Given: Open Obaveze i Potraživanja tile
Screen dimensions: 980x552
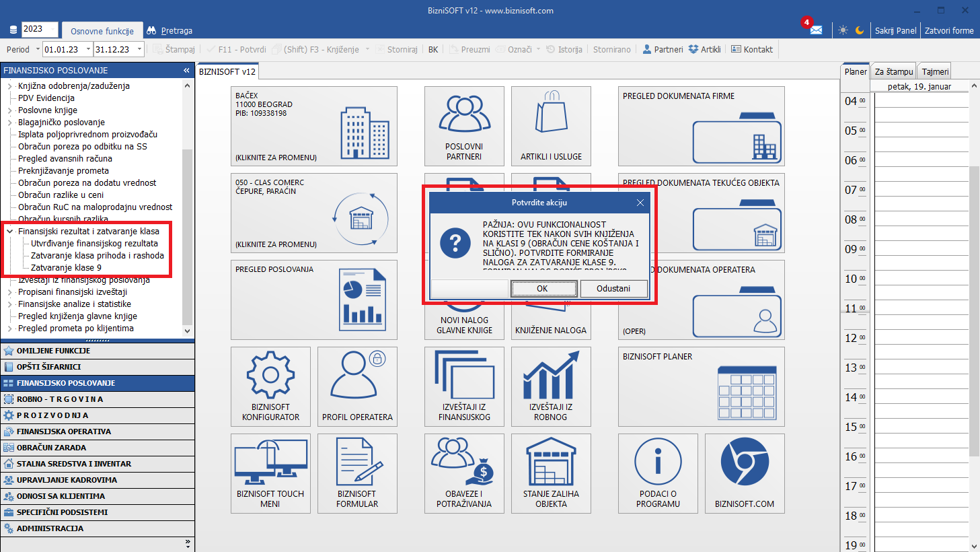Looking at the screenshot, I should coord(464,473).
